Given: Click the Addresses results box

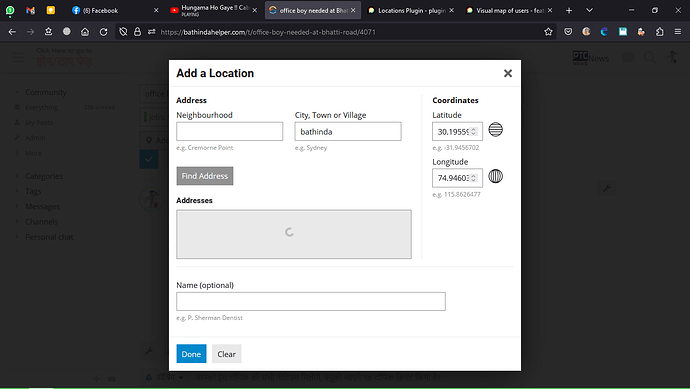Looking at the screenshot, I should coord(294,234).
